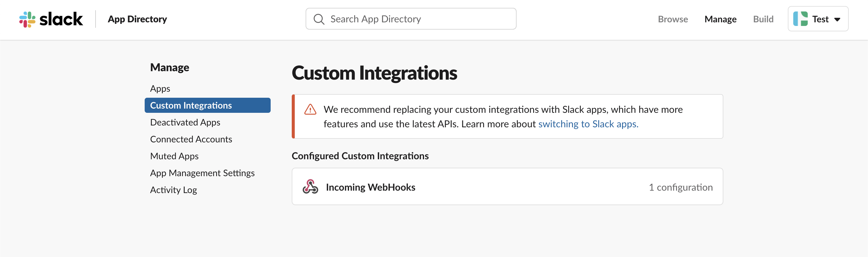Click the search magnifier icon
The height and width of the screenshot is (257, 868).
click(x=319, y=19)
